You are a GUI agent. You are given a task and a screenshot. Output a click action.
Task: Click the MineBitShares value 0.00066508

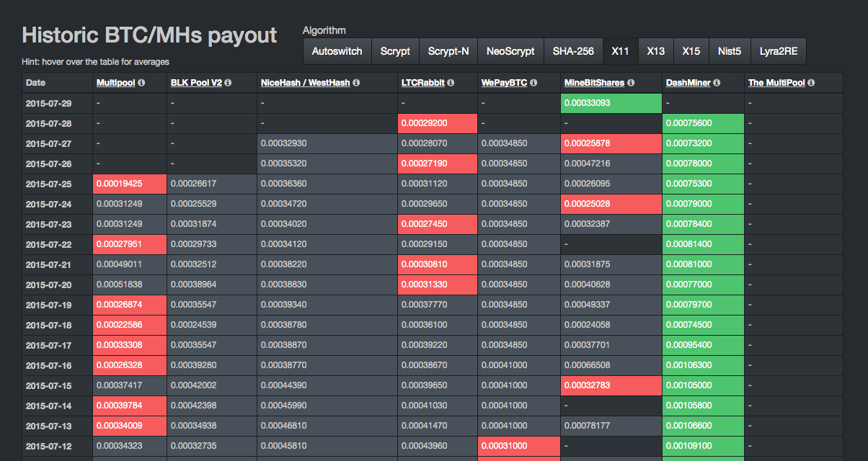coord(611,365)
